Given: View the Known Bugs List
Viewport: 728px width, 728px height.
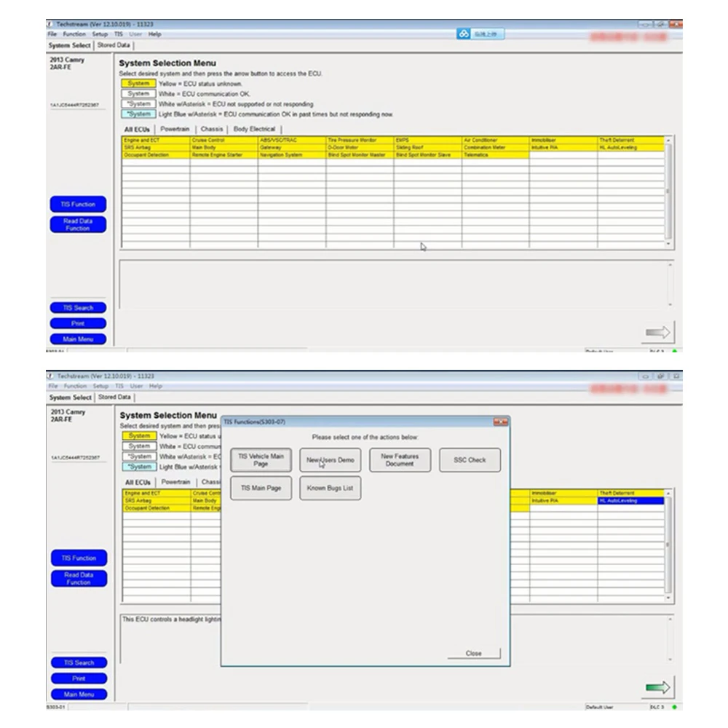Looking at the screenshot, I should (330, 488).
